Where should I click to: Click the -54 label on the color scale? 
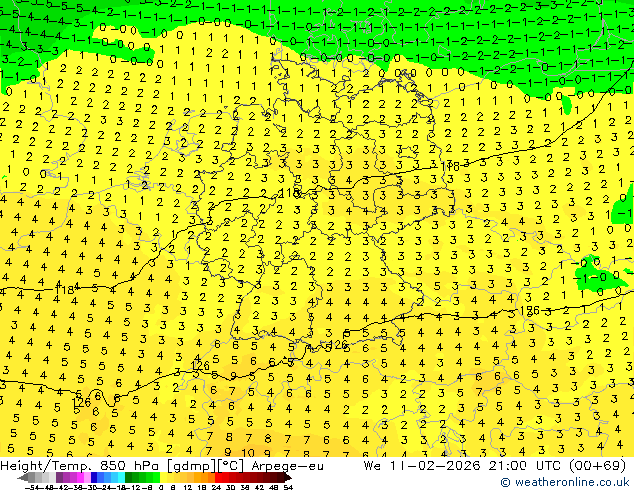click(32, 487)
